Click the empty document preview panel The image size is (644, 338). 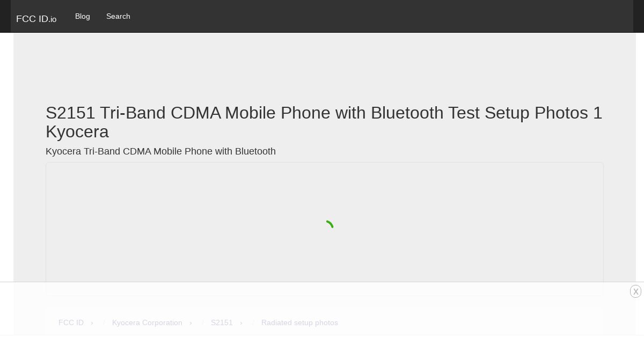[325, 229]
